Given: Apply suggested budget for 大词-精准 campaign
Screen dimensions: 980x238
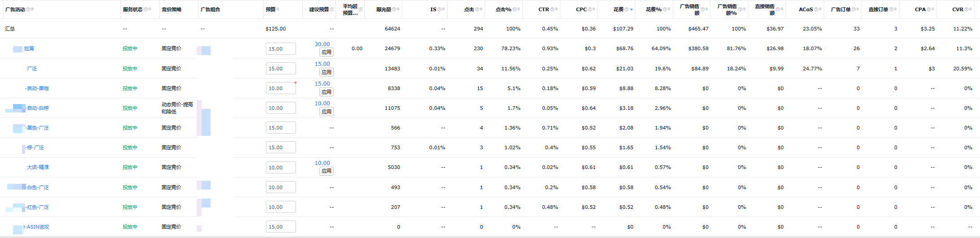Looking at the screenshot, I should [x=327, y=171].
